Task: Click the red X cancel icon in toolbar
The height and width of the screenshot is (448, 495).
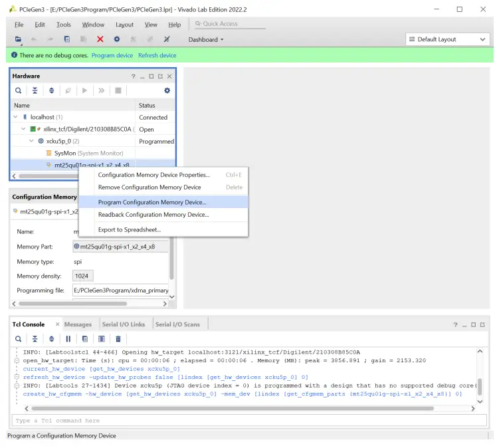Action: pos(100,39)
